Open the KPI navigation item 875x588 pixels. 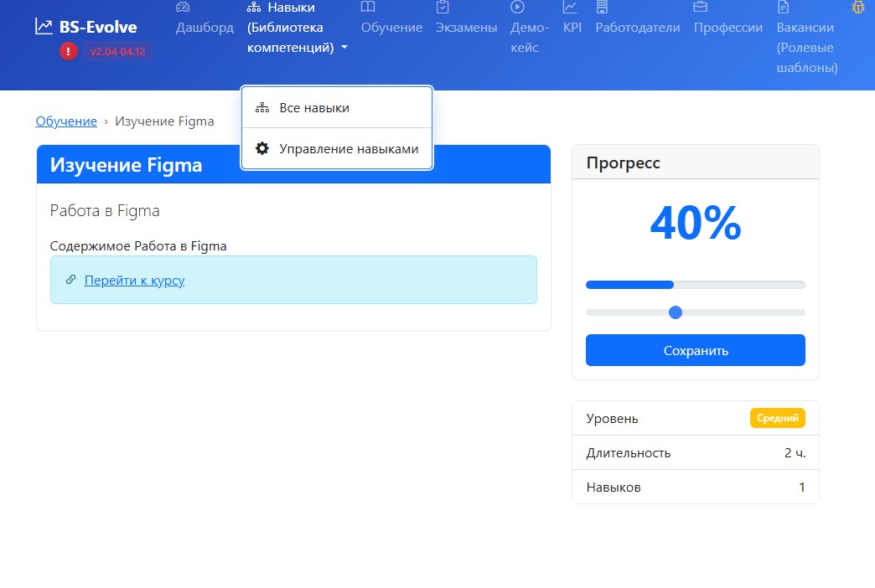click(x=572, y=28)
